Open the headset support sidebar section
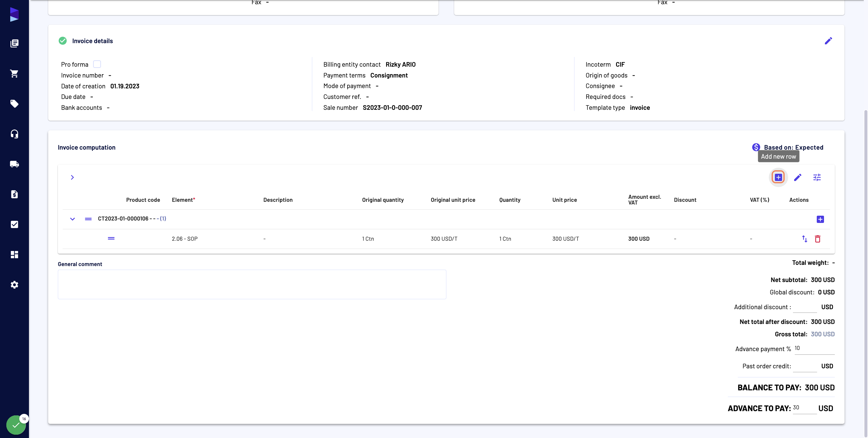 point(14,134)
